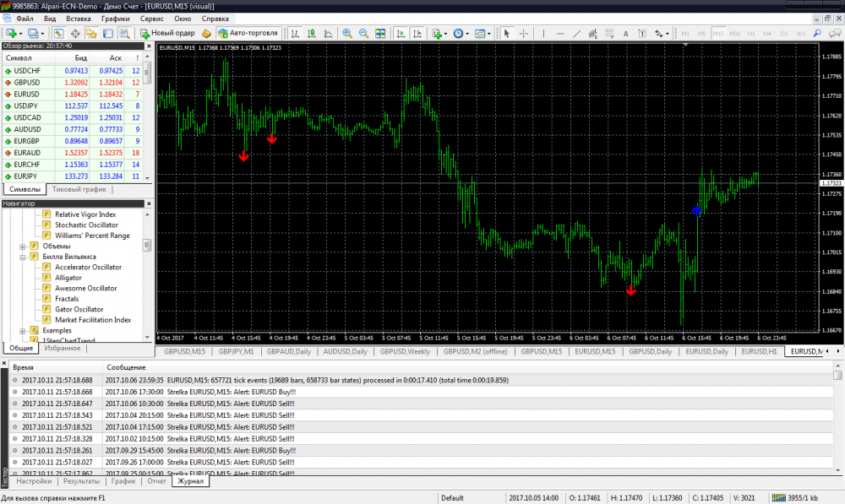Select the text label 'A' tool

[x=625, y=34]
